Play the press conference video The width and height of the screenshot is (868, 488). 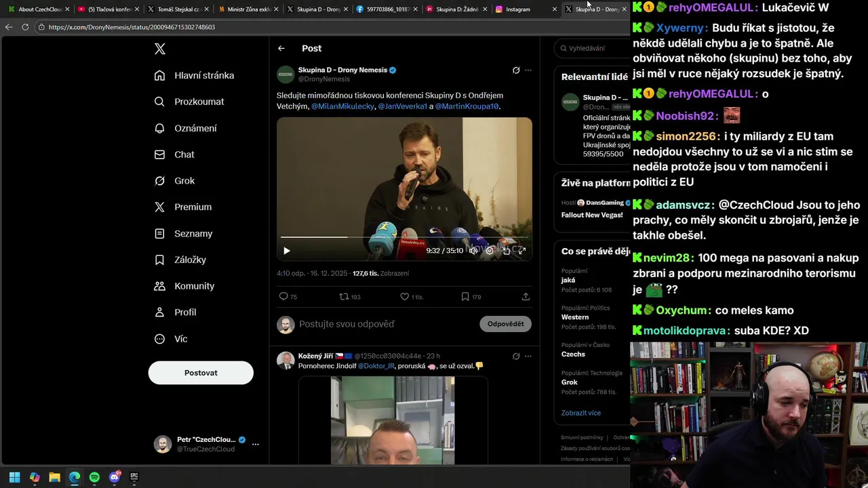pos(287,251)
